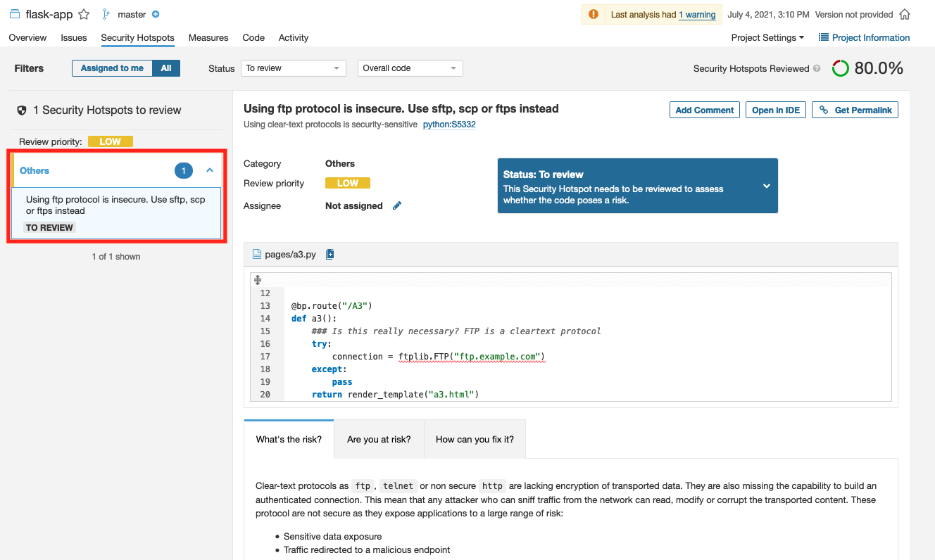Click the pages/a3.py file name
This screenshot has width=935, height=560.
pyautogui.click(x=291, y=254)
